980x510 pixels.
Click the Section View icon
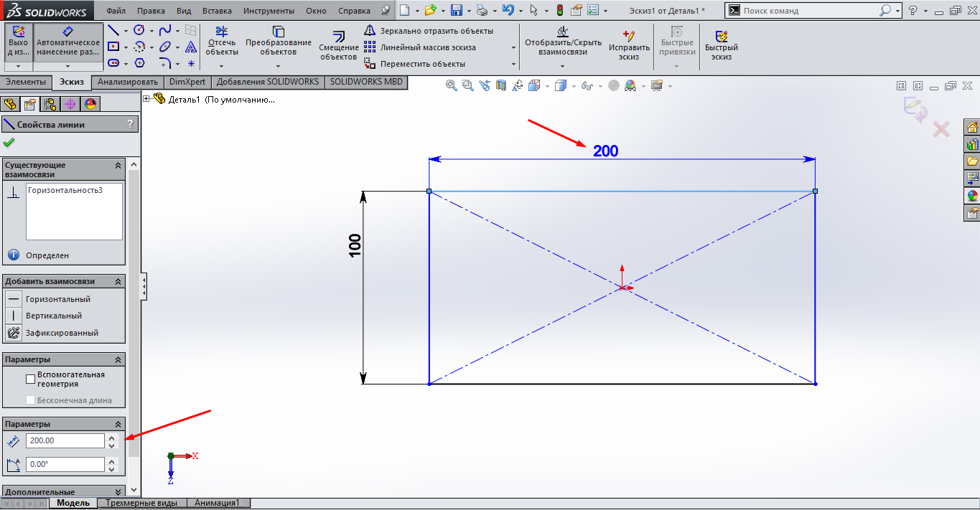501,85
